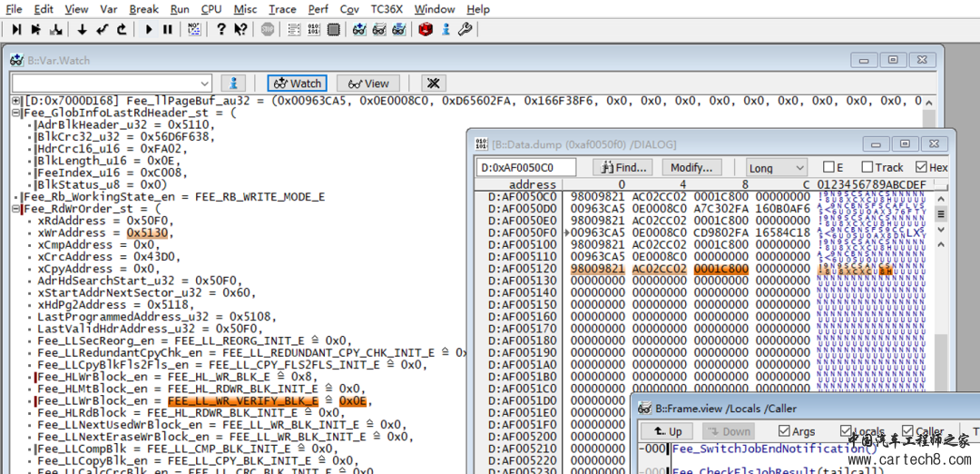The image size is (980, 474).
Task: Collapse Fee_RdWrOrder_st structure
Action: [x=16, y=208]
